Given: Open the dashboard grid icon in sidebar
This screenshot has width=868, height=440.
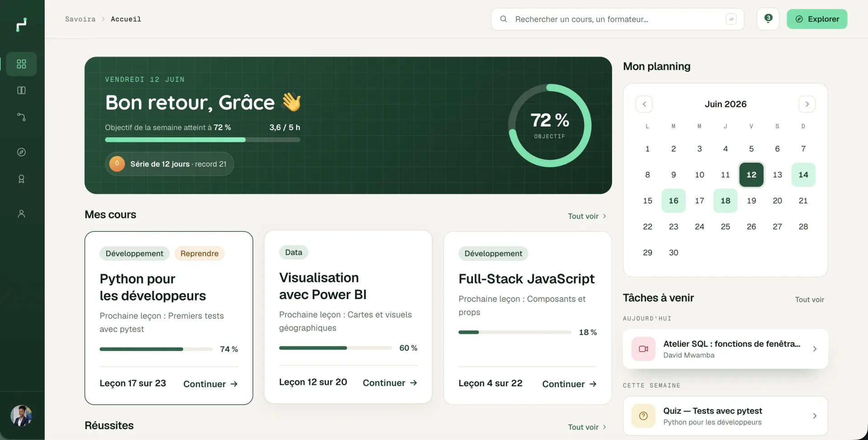Looking at the screenshot, I should [21, 64].
